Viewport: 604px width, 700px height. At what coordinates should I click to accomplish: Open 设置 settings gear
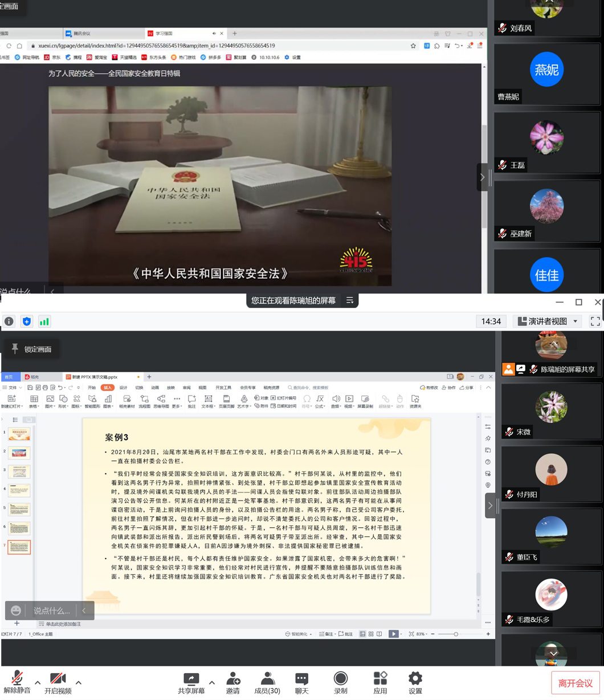coord(415,682)
